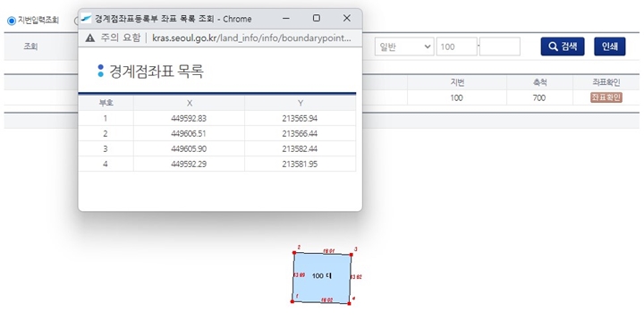Maximize the 경계점좌표 popup window
The height and width of the screenshot is (329, 644).
(x=317, y=18)
